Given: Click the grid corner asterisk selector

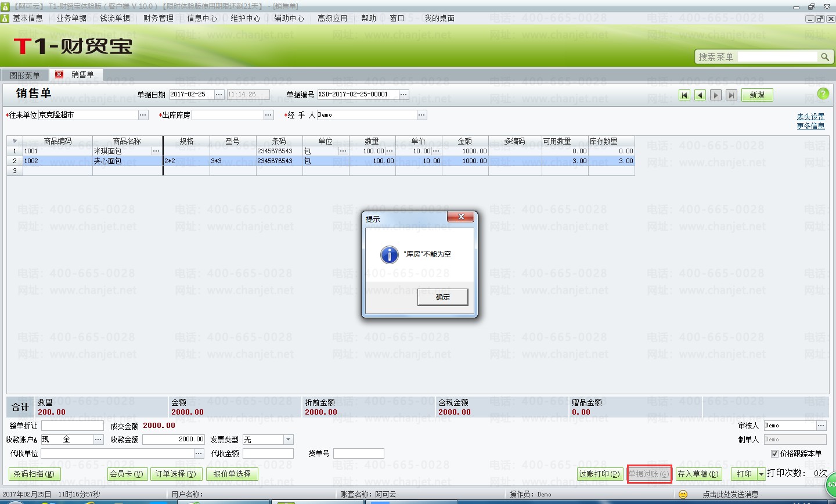Looking at the screenshot, I should pos(15,141).
